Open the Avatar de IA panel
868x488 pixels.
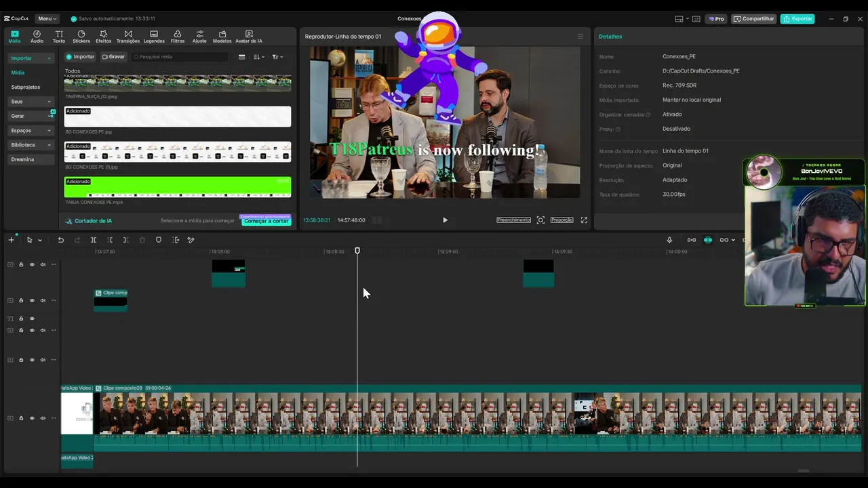[x=249, y=37]
